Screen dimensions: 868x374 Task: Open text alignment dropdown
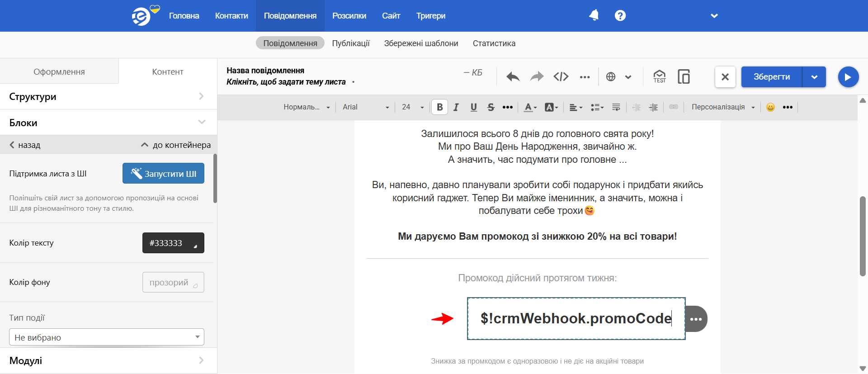(x=576, y=107)
